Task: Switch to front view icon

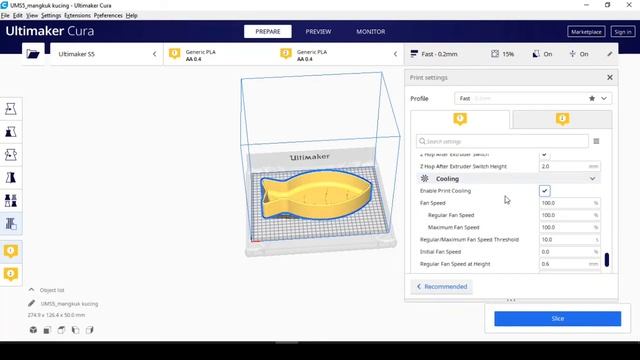Action: [x=47, y=330]
